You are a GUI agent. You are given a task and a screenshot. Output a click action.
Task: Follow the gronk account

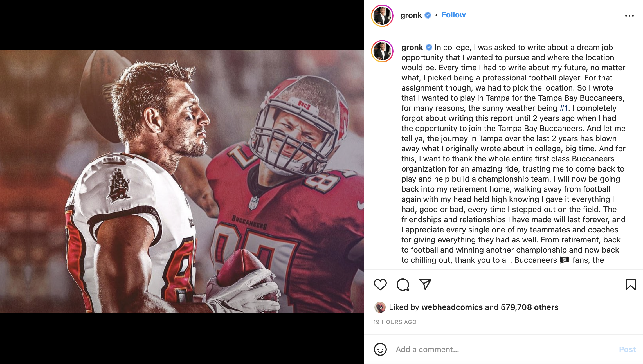[x=453, y=15]
